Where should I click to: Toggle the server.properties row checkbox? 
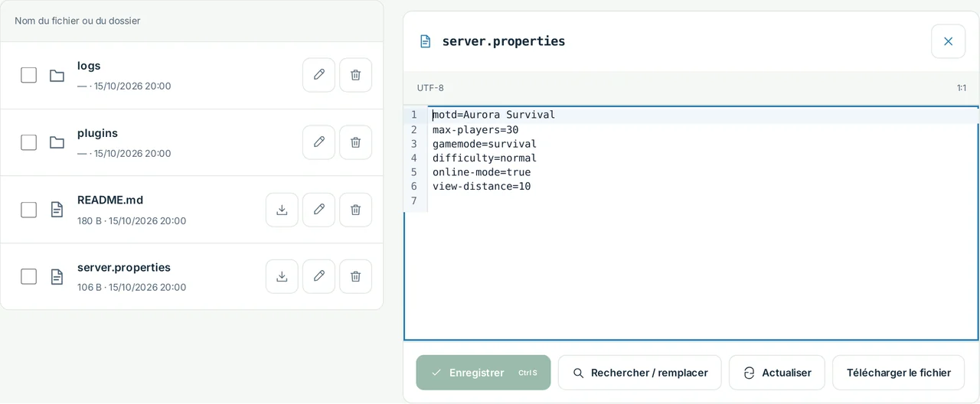pos(28,276)
